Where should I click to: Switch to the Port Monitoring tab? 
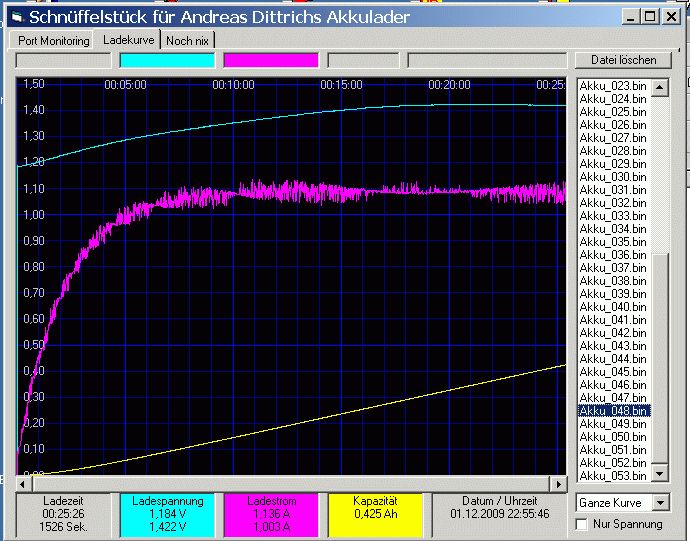(53, 41)
